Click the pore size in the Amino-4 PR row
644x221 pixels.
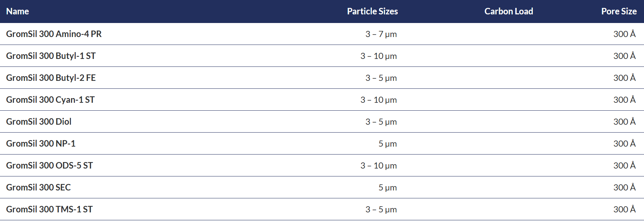pos(624,34)
